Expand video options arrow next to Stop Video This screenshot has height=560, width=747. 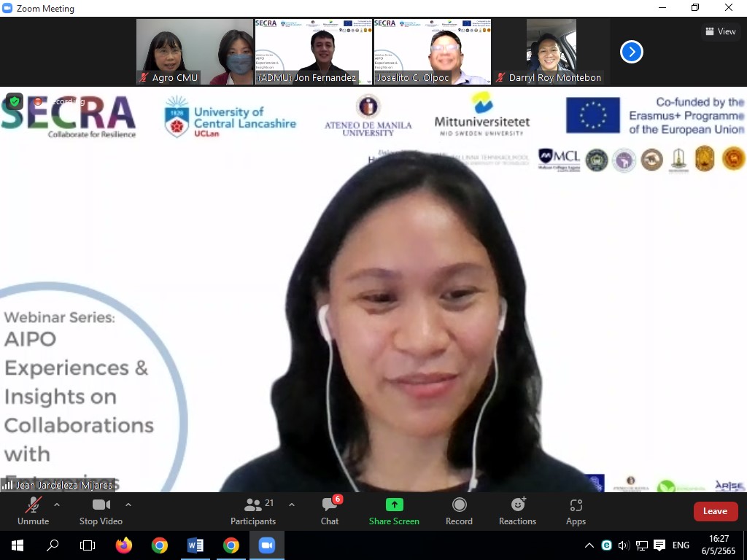(128, 505)
